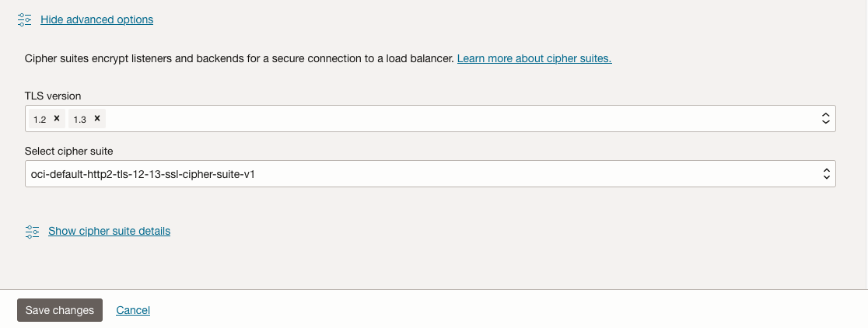Expand Show cipher suite details

pos(109,231)
